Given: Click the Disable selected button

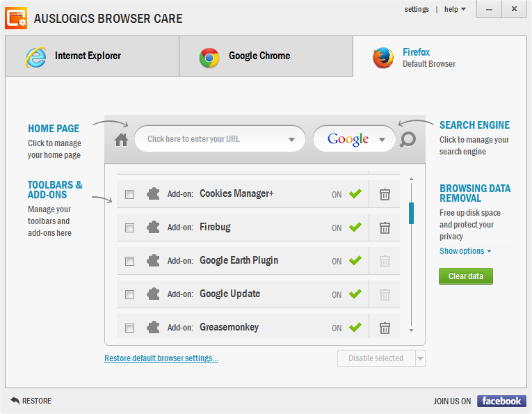Looking at the screenshot, I should (376, 358).
